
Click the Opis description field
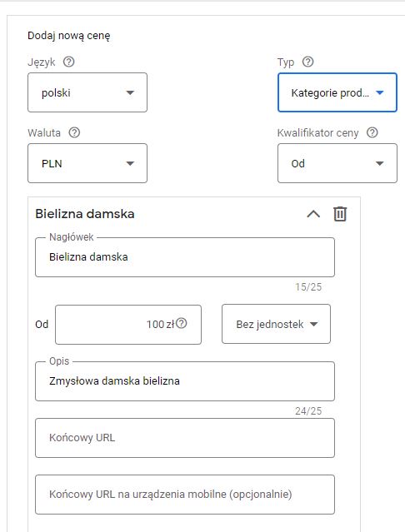pyautogui.click(x=185, y=381)
